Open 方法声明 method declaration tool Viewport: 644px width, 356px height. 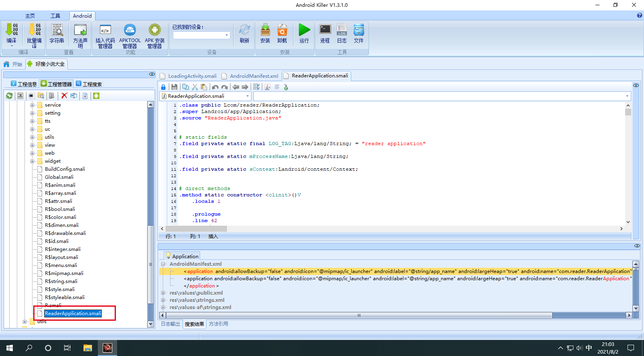[80, 30]
